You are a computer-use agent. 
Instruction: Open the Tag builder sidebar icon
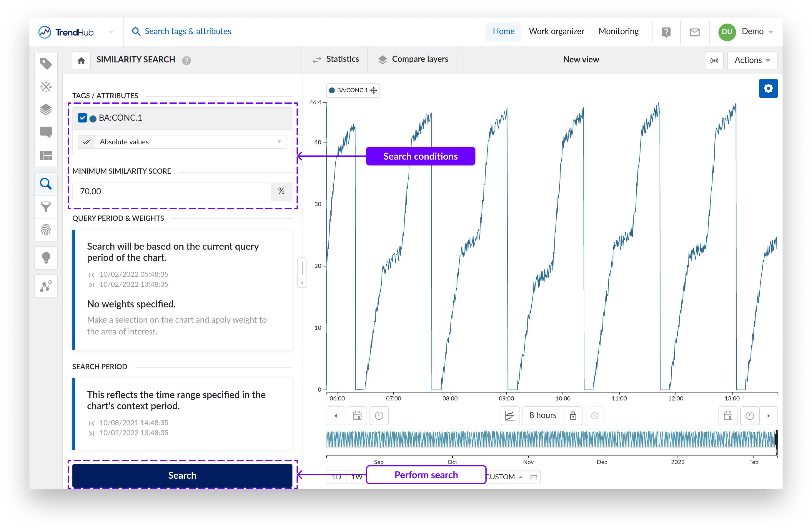pos(46,86)
